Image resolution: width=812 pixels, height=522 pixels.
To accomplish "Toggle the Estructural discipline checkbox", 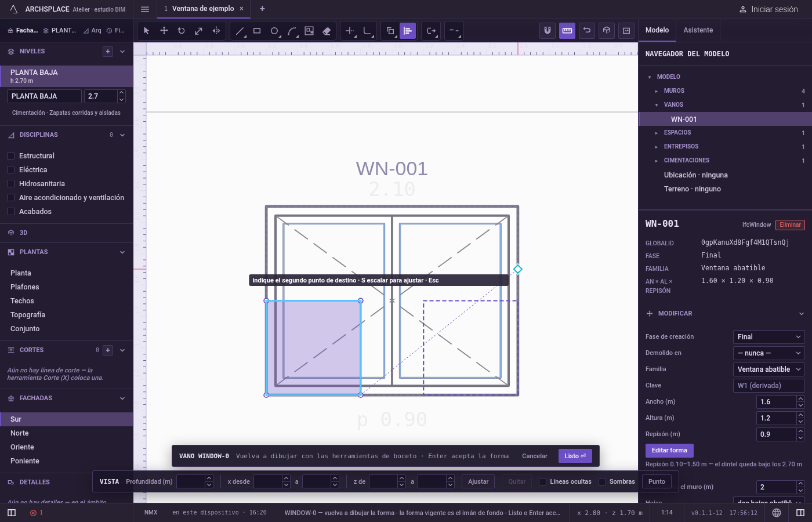I will [x=10, y=156].
